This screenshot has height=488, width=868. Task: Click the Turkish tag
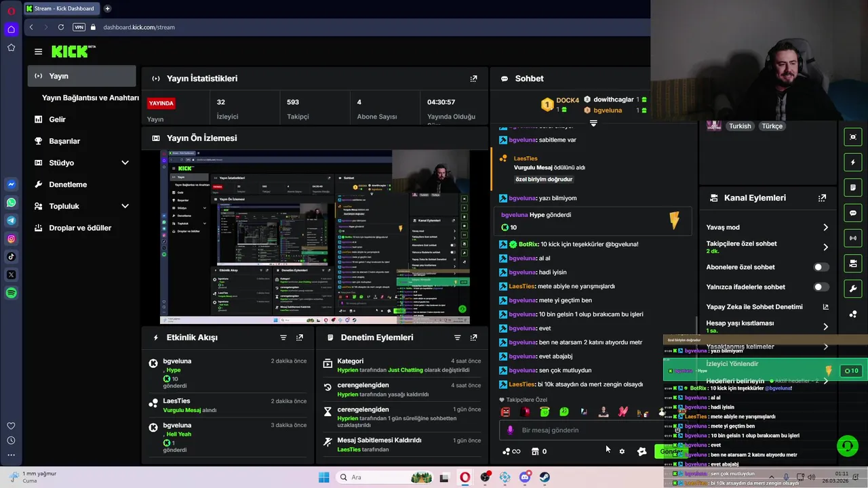(740, 126)
